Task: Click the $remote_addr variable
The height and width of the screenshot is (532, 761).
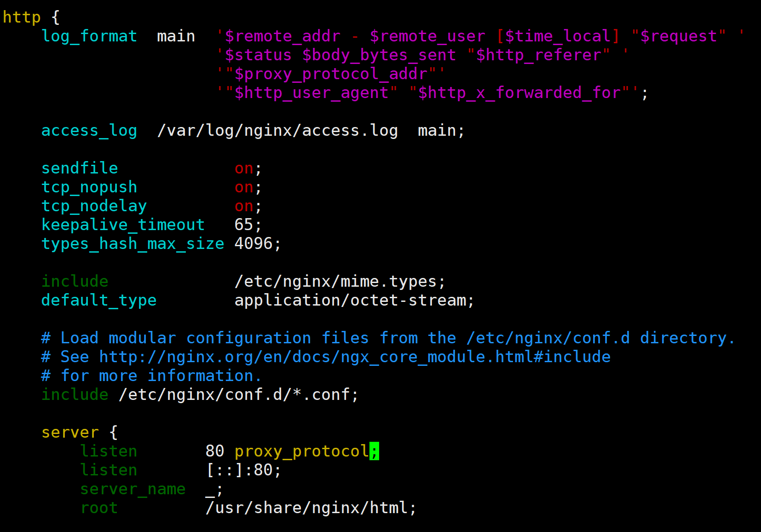Action: (282, 36)
